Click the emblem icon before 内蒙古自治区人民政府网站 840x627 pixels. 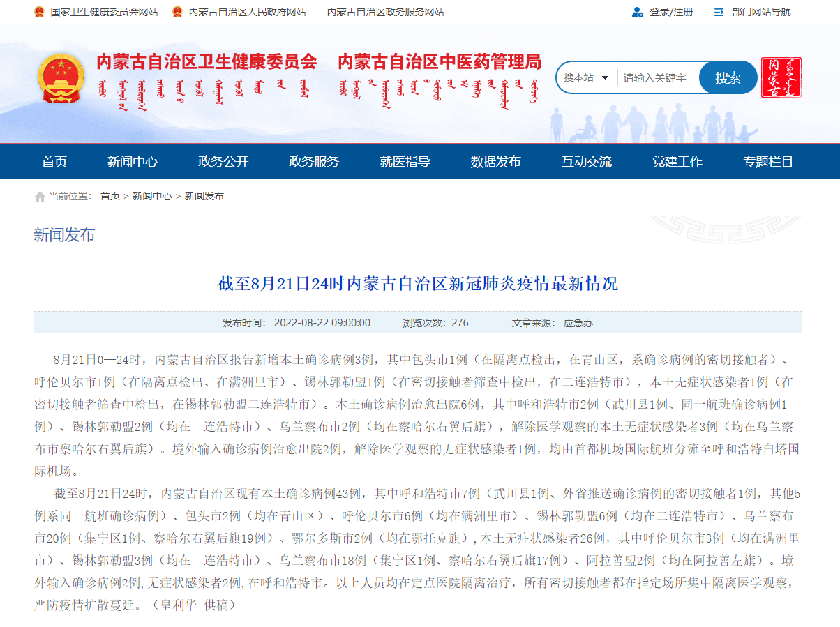(x=177, y=12)
